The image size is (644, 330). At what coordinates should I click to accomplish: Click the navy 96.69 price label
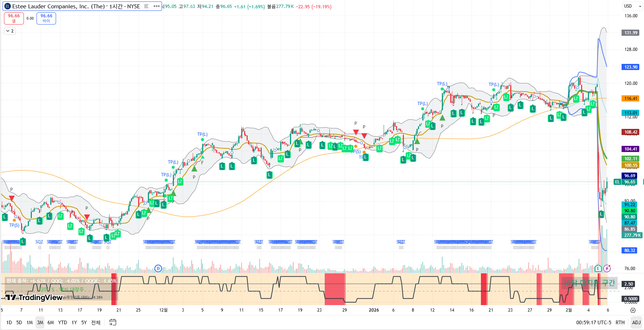click(x=630, y=176)
